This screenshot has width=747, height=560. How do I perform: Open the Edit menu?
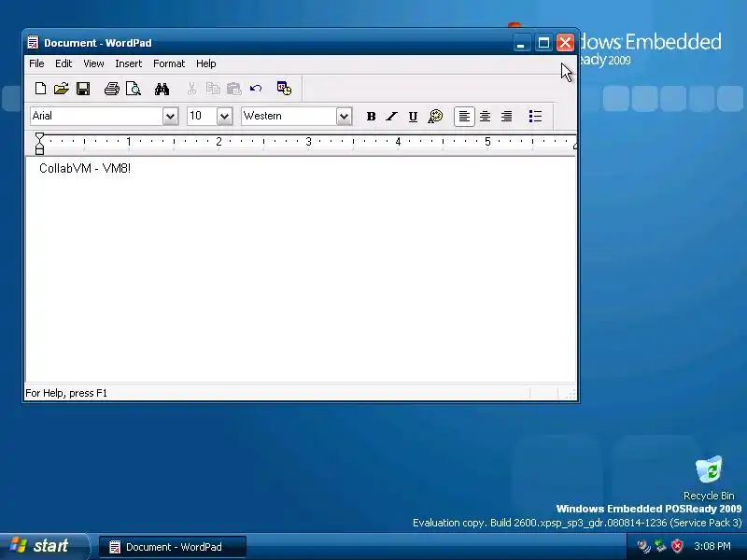[x=63, y=63]
